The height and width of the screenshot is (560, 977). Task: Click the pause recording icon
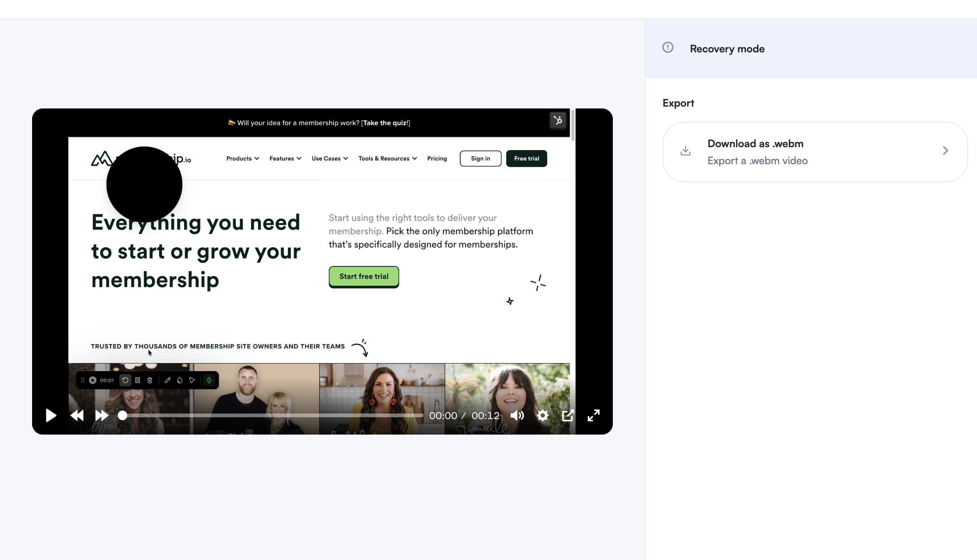137,380
